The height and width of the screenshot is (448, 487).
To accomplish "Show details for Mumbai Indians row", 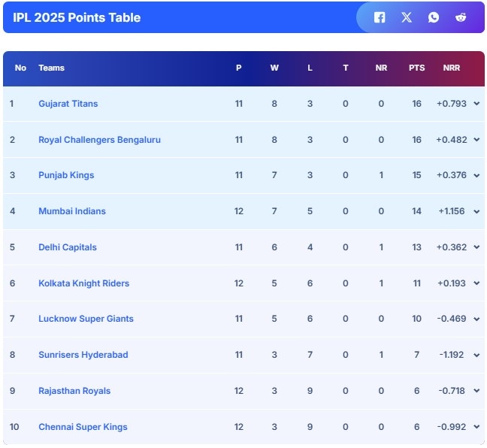I will tap(476, 211).
